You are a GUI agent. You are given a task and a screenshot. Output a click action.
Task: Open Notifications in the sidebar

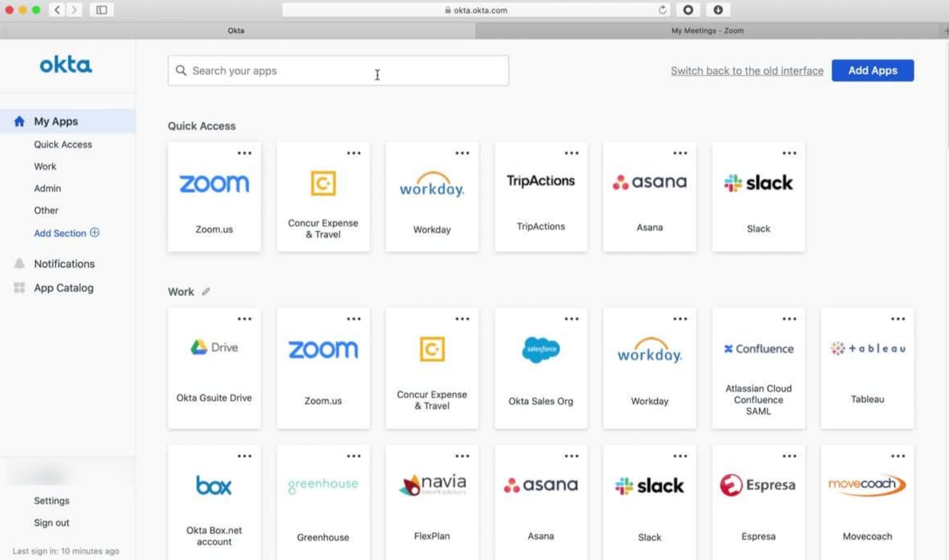tap(64, 264)
